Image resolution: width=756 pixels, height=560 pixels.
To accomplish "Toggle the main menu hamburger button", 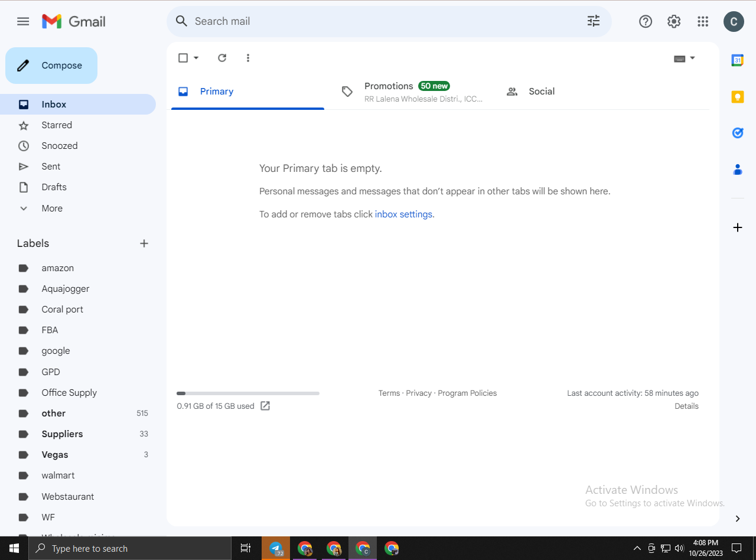I will 23,21.
